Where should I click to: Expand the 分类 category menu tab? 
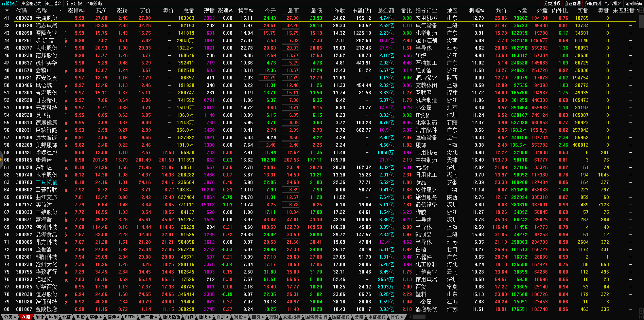click(10, 317)
